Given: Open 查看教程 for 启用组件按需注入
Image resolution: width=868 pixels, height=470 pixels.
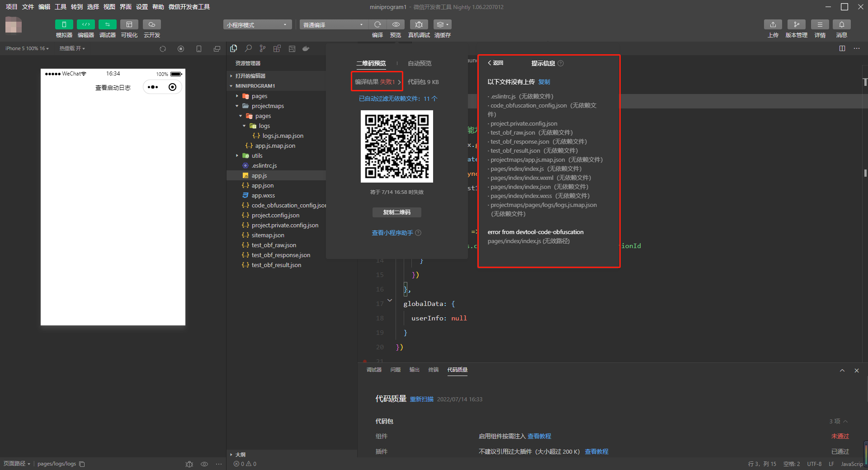Looking at the screenshot, I should [x=539, y=436].
